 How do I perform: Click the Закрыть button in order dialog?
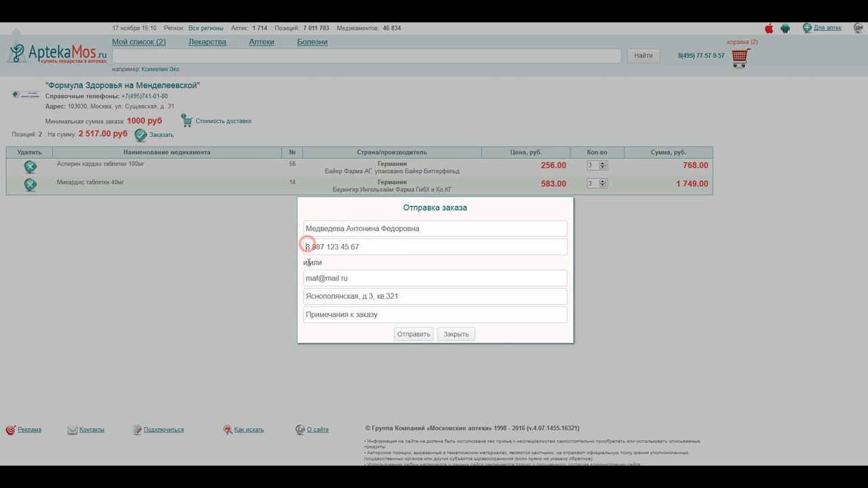456,334
